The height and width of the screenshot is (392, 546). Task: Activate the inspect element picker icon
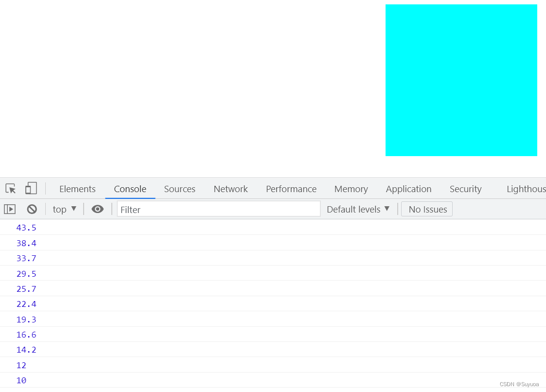[x=11, y=189]
